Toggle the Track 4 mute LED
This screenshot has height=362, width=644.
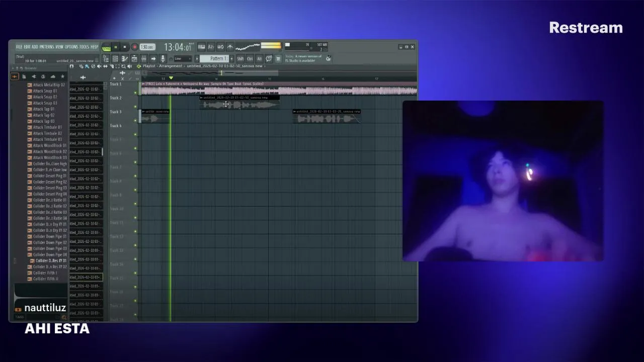coord(135,134)
